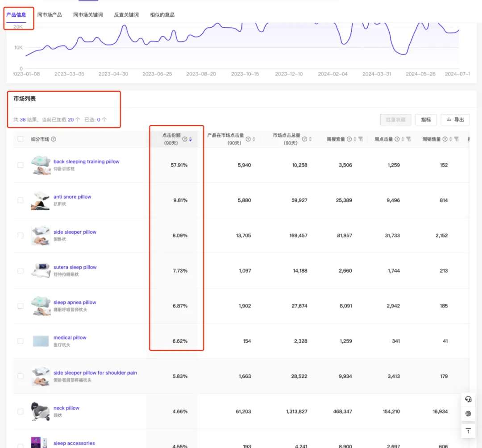
Task: Click the back-to-top arrow icon
Action: click(x=468, y=431)
